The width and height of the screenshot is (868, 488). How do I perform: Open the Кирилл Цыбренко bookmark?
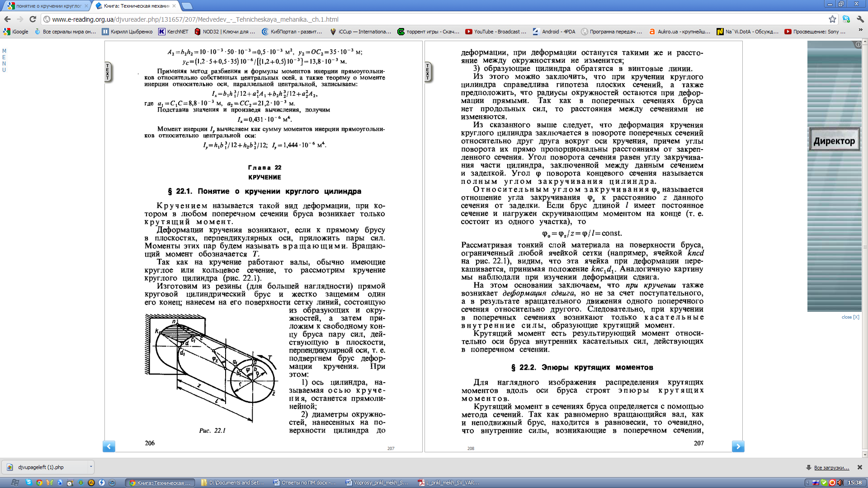(x=127, y=32)
